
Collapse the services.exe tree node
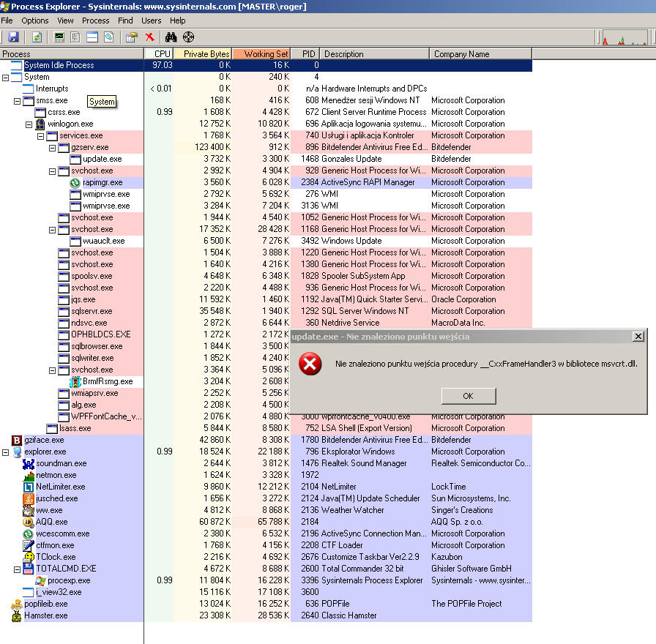pos(40,136)
